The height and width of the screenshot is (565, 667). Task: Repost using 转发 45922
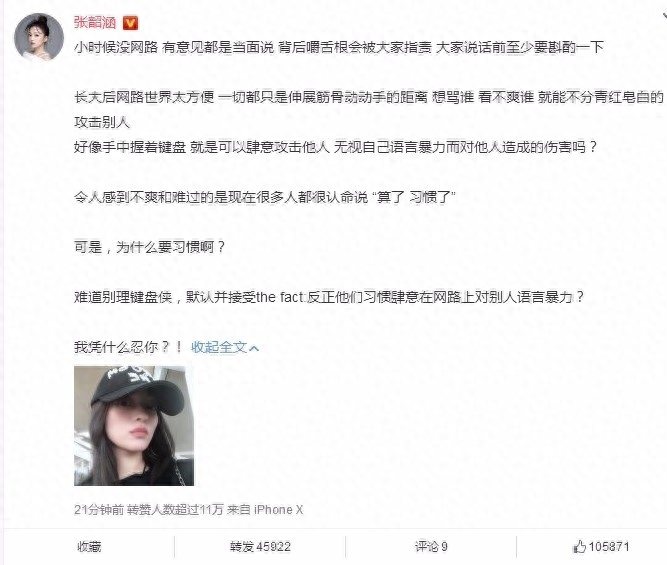tap(260, 547)
